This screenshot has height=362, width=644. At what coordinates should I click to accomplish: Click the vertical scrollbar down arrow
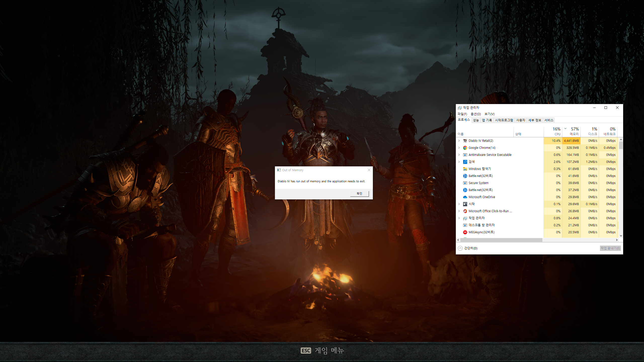coord(621,236)
